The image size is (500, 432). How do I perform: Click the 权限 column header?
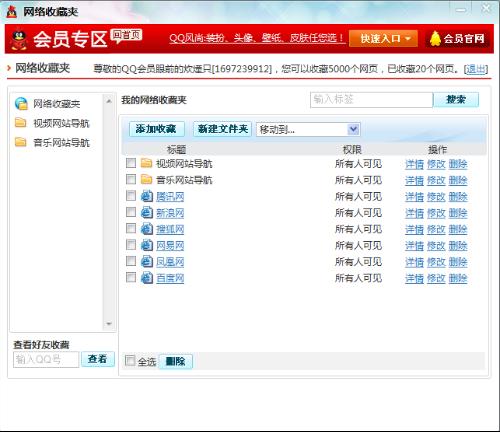click(x=352, y=150)
